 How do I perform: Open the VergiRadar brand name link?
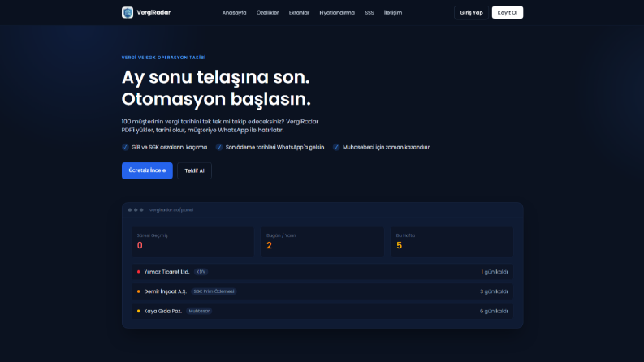[153, 13]
